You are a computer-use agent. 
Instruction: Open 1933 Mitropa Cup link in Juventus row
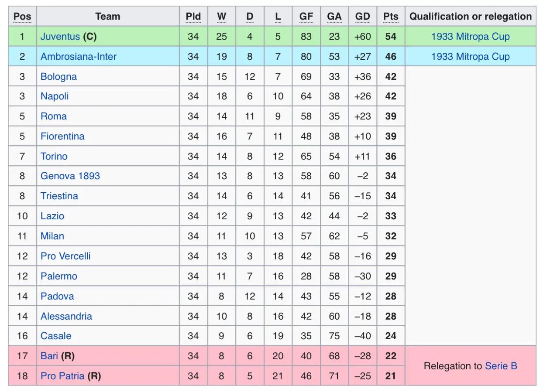pyautogui.click(x=470, y=37)
